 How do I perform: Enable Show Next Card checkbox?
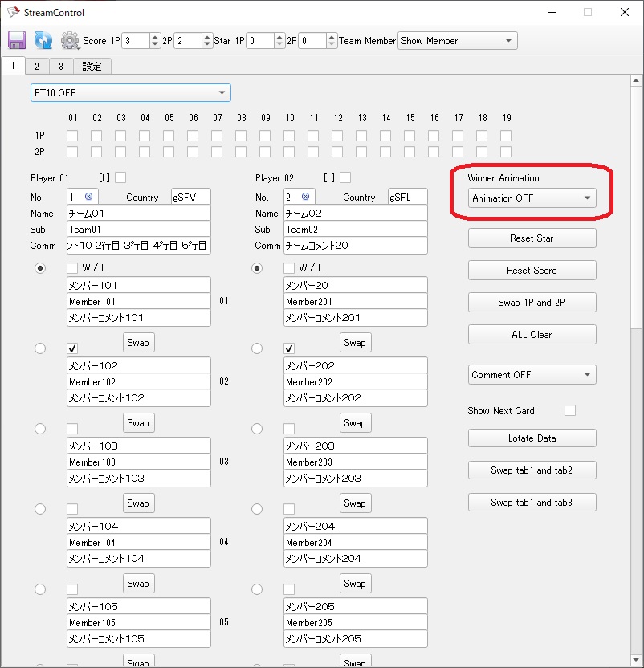(x=570, y=410)
